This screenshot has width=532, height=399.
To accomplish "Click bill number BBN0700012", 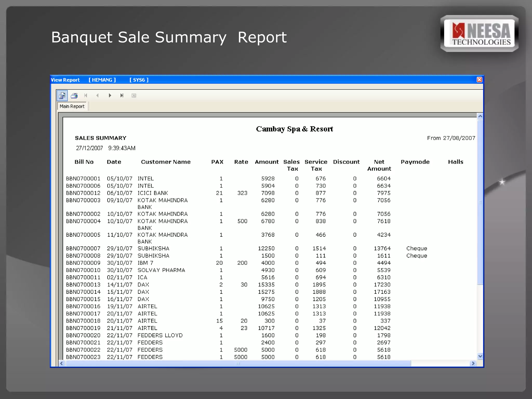I will pos(83,193).
